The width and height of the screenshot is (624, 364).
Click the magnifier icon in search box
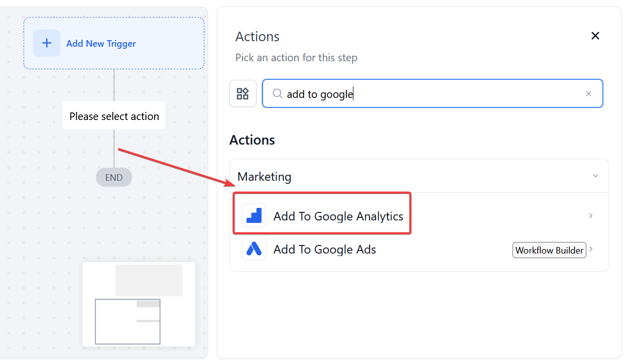coord(277,93)
